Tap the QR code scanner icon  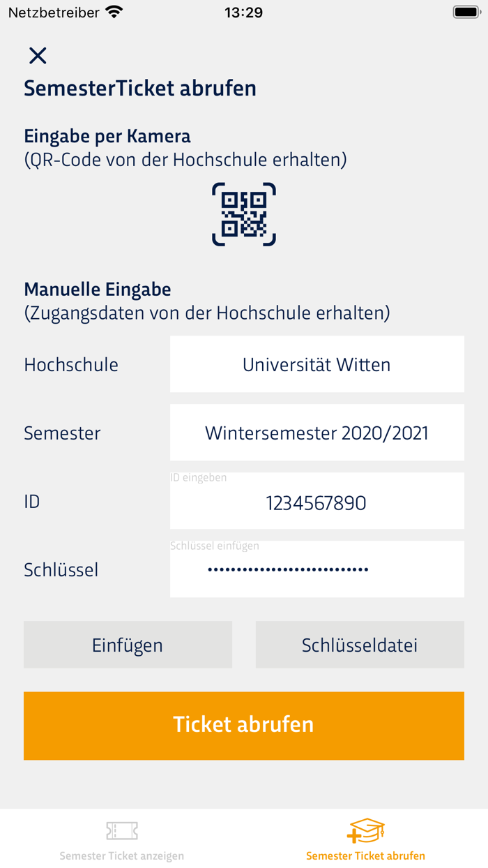pos(244,214)
